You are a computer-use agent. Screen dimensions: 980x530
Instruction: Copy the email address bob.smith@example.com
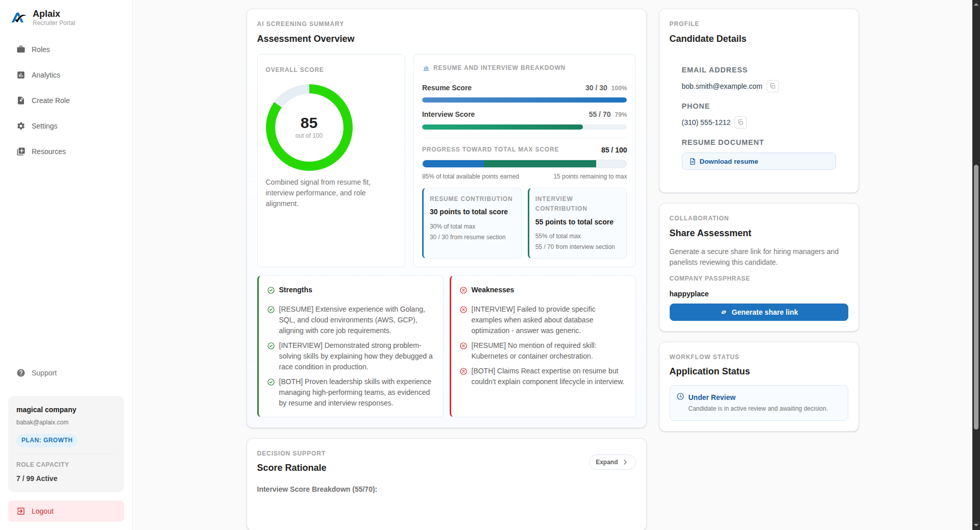click(773, 86)
